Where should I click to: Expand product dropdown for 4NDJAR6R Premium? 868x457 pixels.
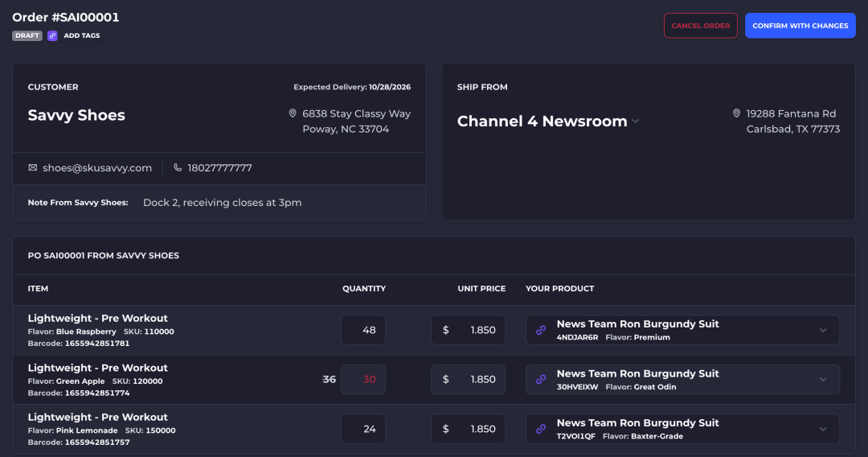point(823,330)
